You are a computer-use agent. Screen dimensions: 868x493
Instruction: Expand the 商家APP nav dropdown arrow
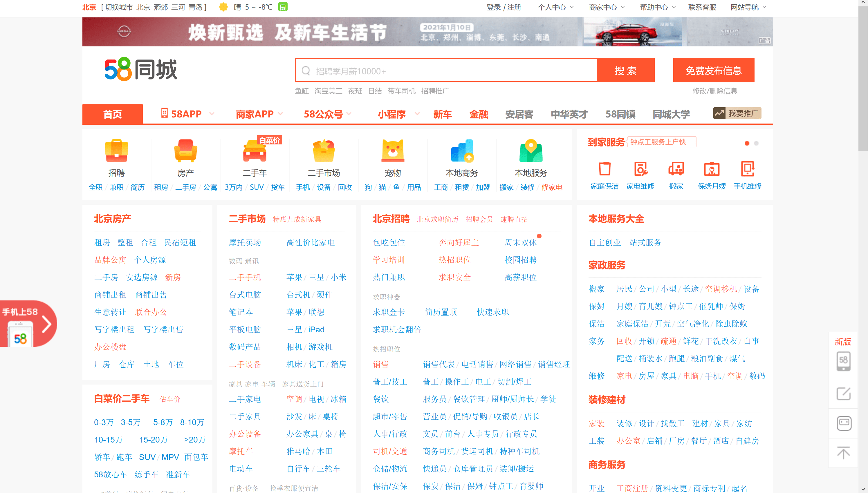click(280, 114)
